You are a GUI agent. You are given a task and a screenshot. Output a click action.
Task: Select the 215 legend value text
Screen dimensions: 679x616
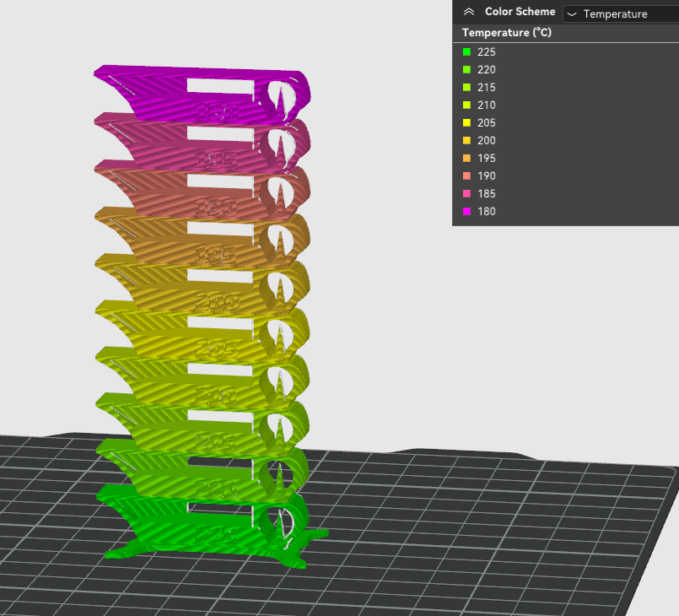[x=487, y=88]
